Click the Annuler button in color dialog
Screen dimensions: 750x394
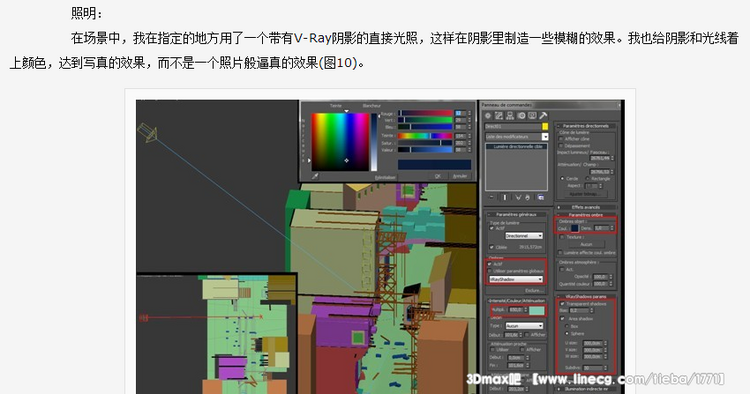click(x=460, y=176)
